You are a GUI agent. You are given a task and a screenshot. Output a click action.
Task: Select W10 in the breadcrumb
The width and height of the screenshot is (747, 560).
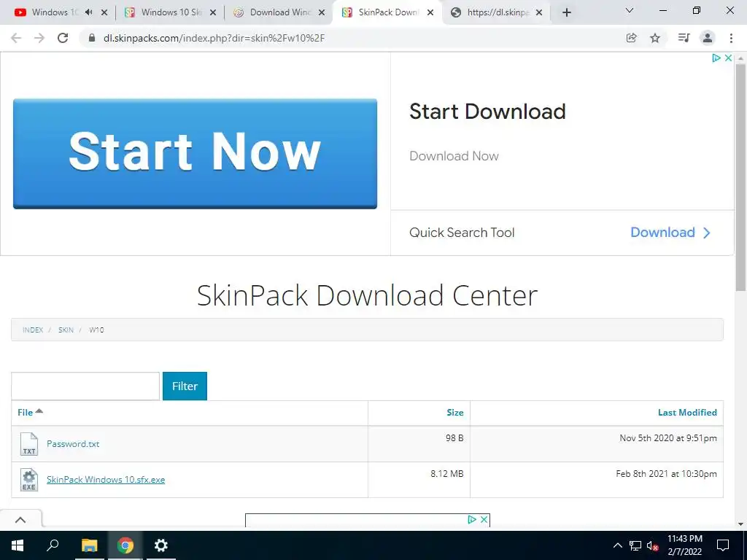tap(96, 330)
